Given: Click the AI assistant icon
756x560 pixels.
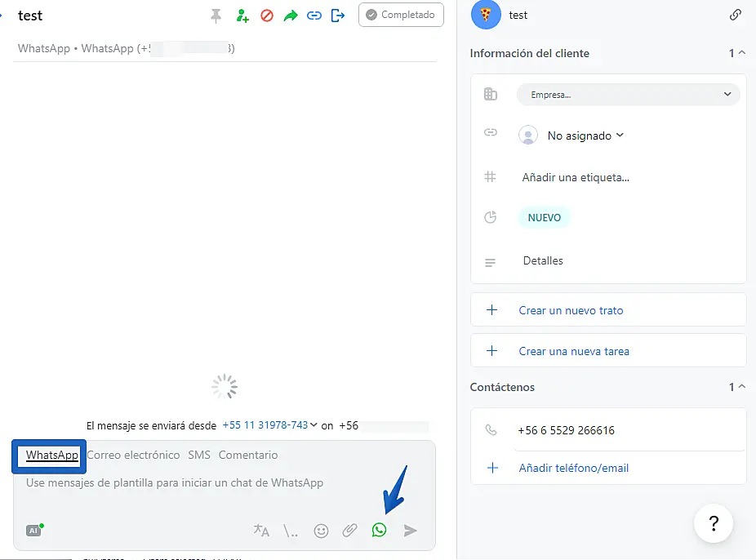Looking at the screenshot, I should click(33, 530).
